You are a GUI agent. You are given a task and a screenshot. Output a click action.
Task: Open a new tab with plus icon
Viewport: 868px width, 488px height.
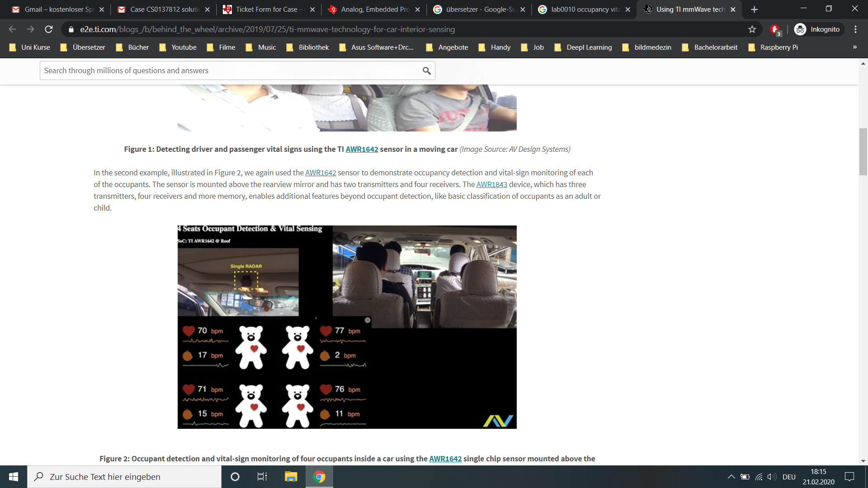(754, 9)
